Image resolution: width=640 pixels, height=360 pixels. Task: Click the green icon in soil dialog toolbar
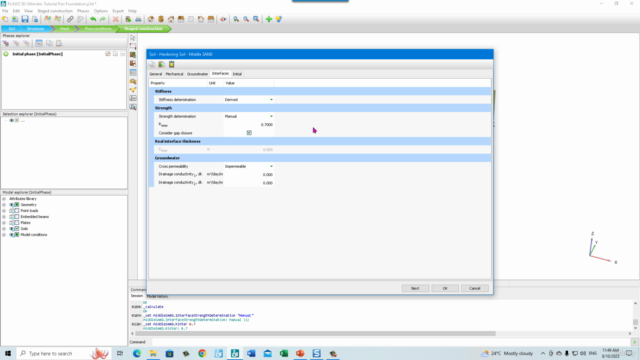point(162,64)
